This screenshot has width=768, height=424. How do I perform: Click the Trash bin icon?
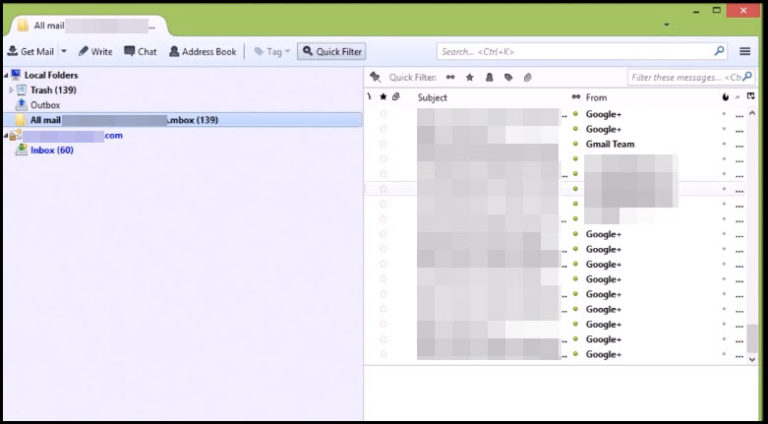21,90
